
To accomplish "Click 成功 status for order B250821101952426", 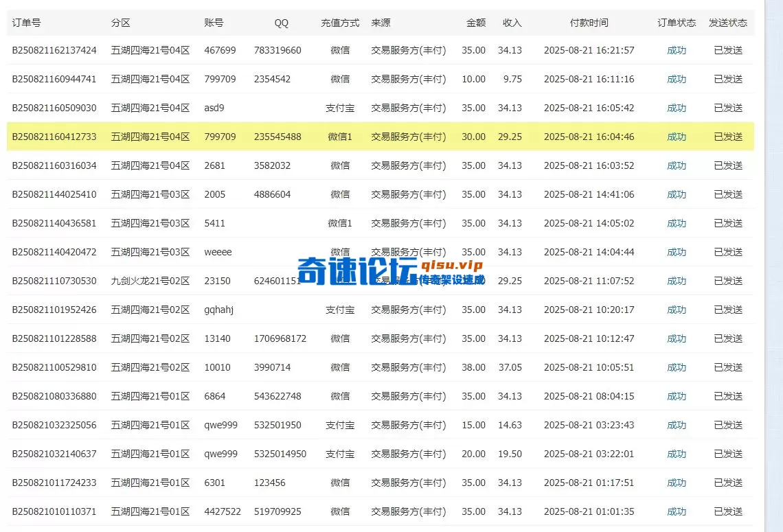I will click(x=676, y=310).
